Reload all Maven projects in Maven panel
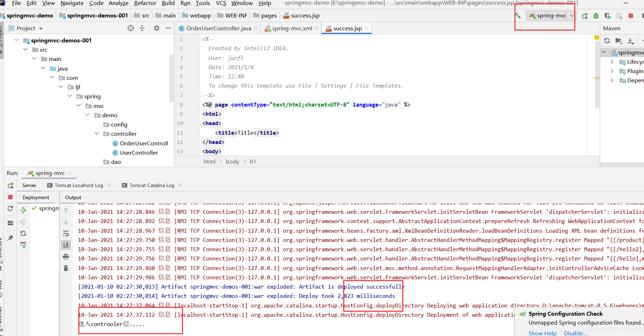 point(607,41)
